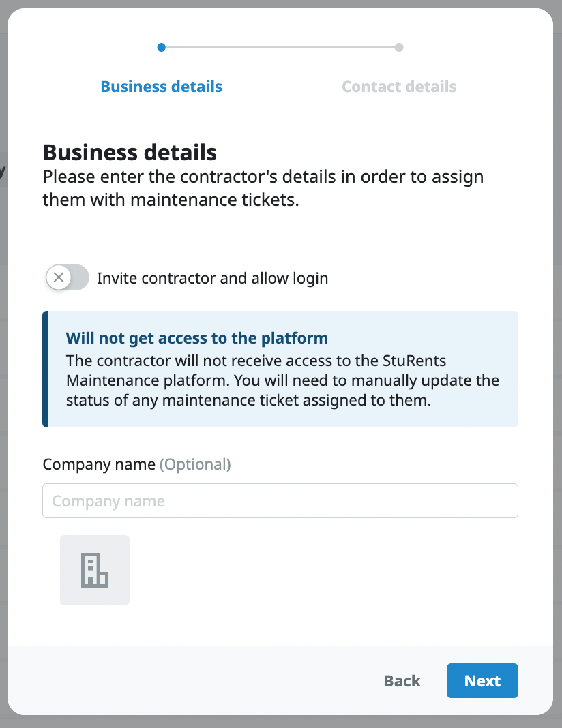The height and width of the screenshot is (728, 562).
Task: Focus the Company name input field
Action: pyautogui.click(x=280, y=501)
